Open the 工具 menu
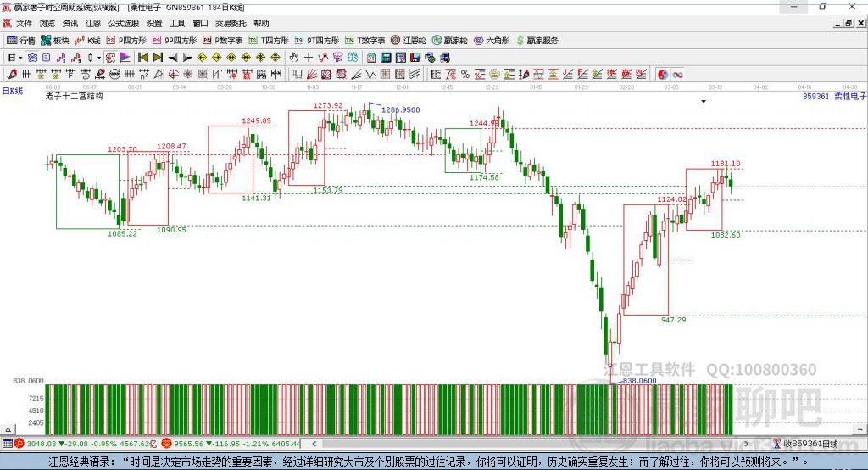Viewport: 868px width, 470px height. pyautogui.click(x=177, y=23)
